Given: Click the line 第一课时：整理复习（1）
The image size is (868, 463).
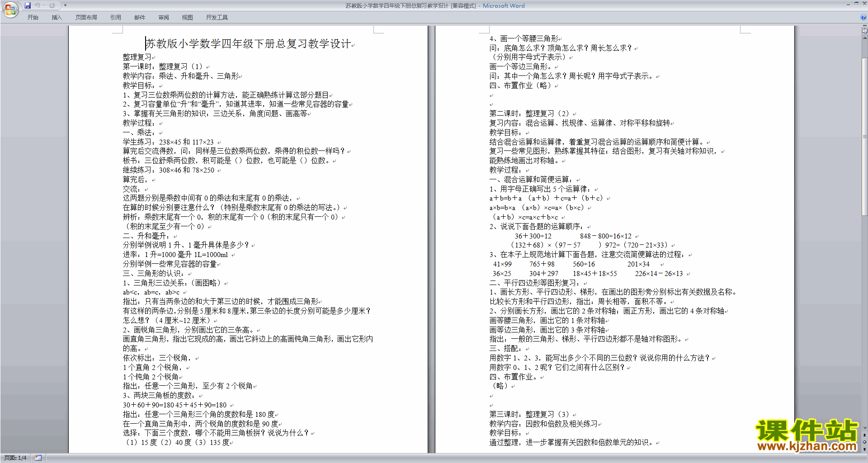Looking at the screenshot, I should (x=163, y=66).
